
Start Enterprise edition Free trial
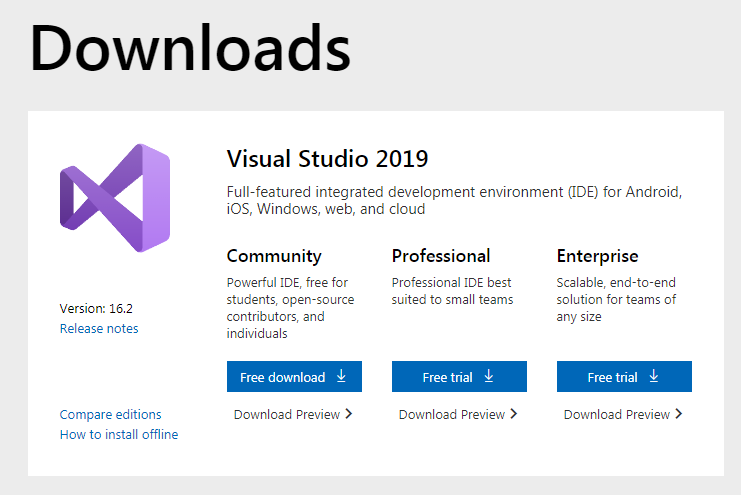(x=624, y=376)
